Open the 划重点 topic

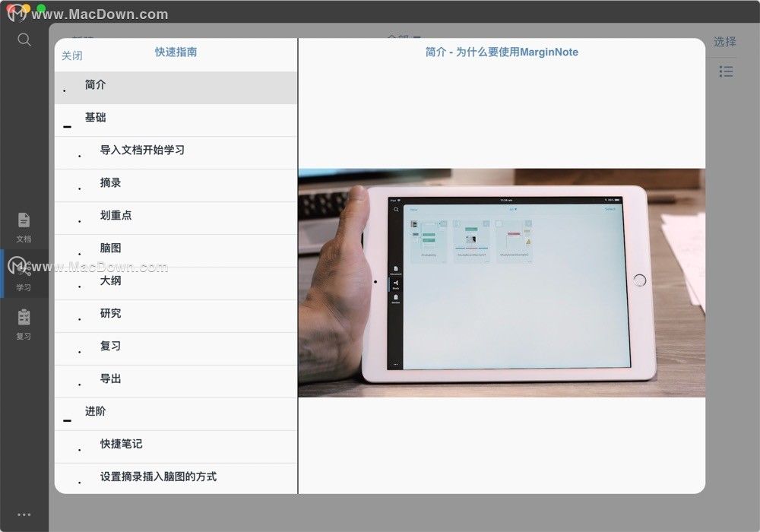176,219
